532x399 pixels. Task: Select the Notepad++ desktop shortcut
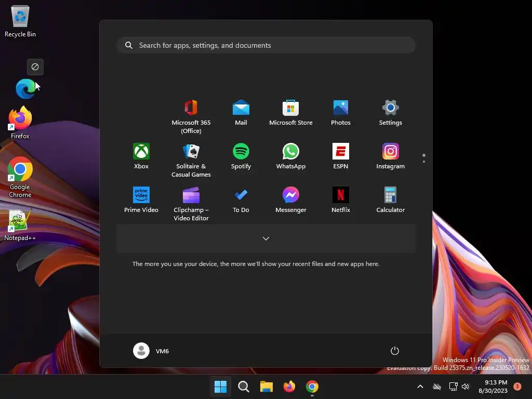(x=20, y=225)
